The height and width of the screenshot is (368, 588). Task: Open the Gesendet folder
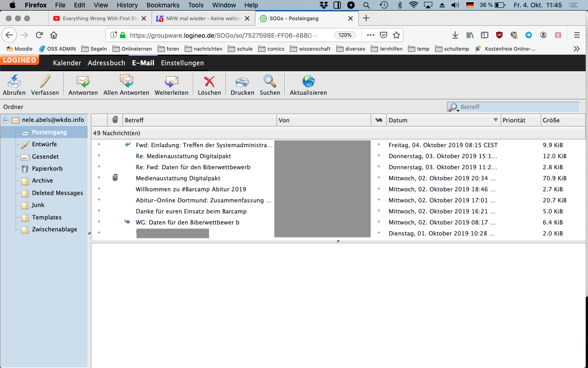click(x=45, y=156)
